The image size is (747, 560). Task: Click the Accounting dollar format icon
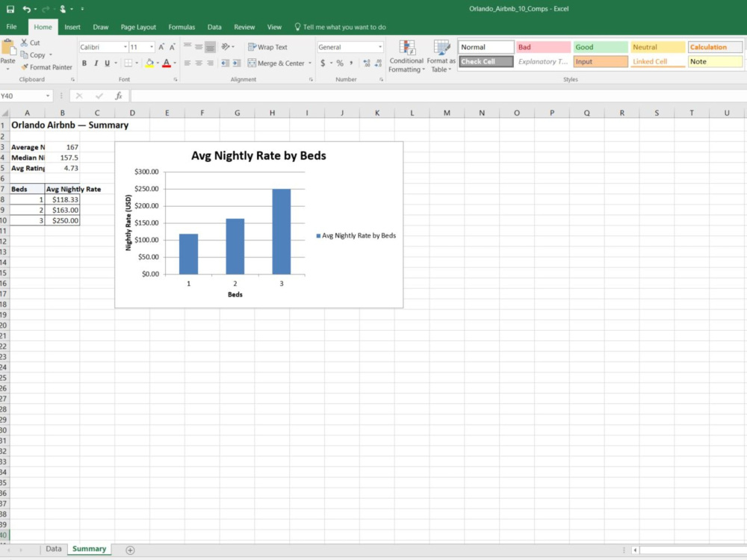point(323,63)
